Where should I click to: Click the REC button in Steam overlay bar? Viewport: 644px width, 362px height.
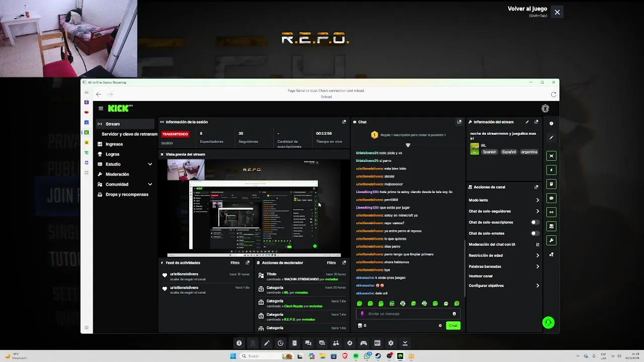tap(377, 343)
